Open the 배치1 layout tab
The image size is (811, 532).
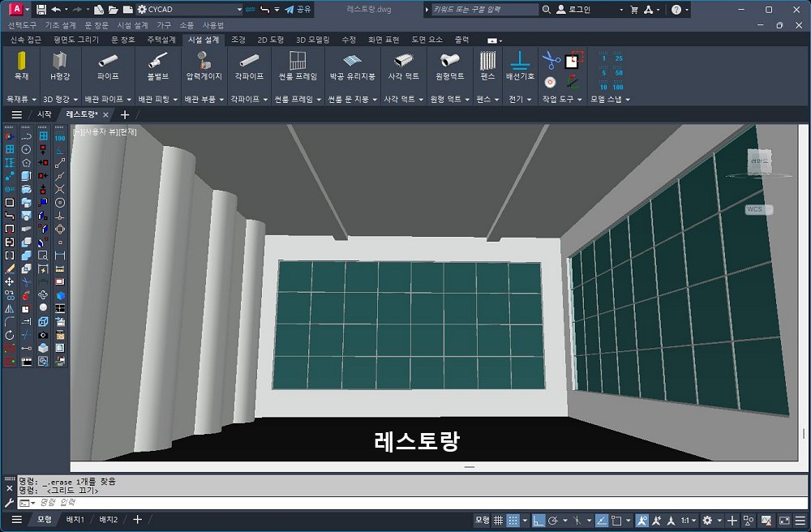click(75, 520)
